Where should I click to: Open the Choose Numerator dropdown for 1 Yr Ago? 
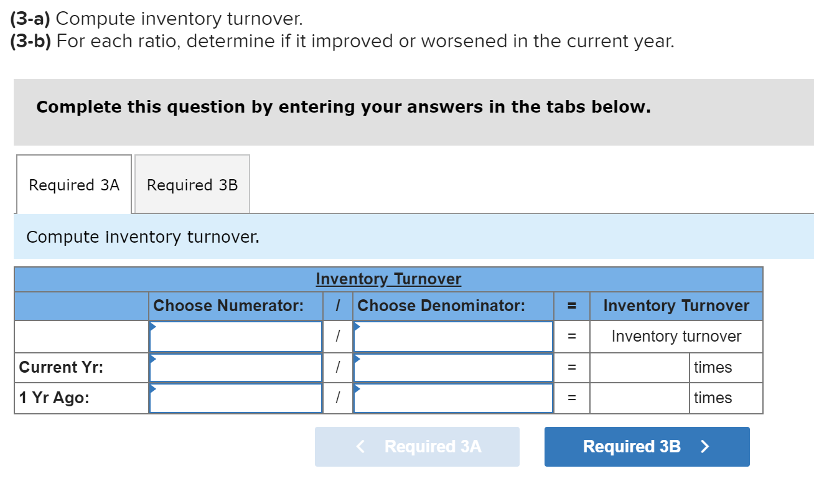(235, 398)
